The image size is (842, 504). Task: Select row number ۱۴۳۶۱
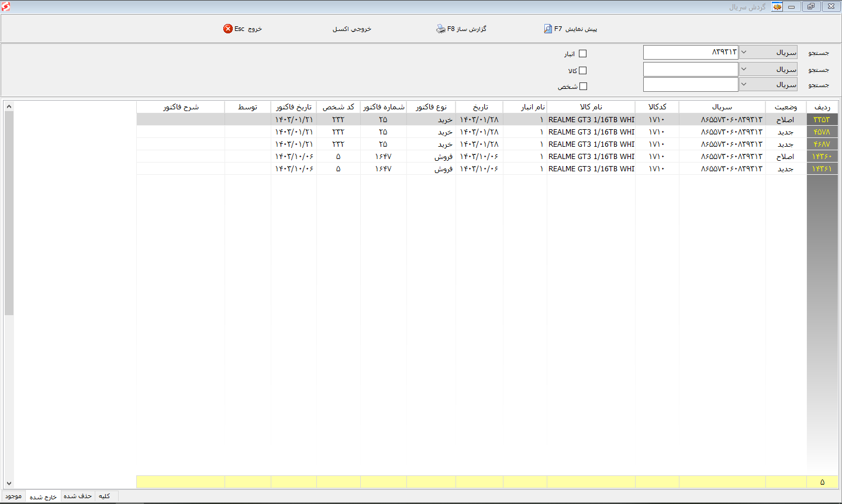[x=822, y=168]
